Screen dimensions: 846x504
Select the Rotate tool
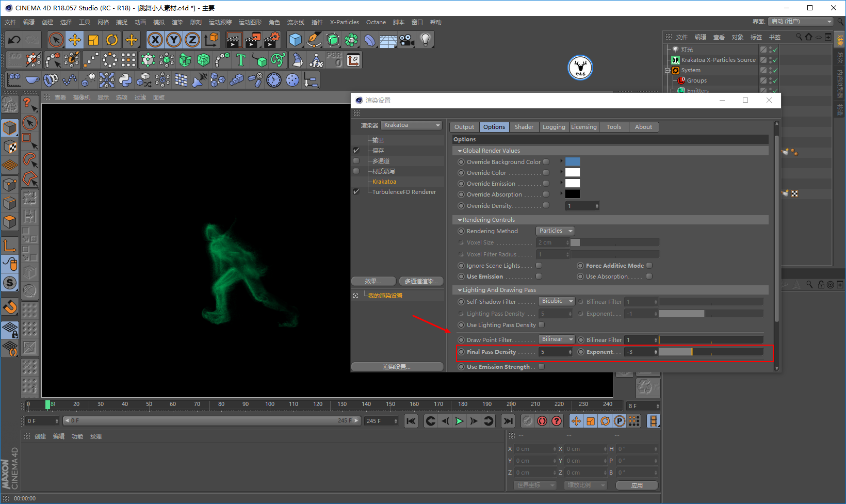coord(112,40)
